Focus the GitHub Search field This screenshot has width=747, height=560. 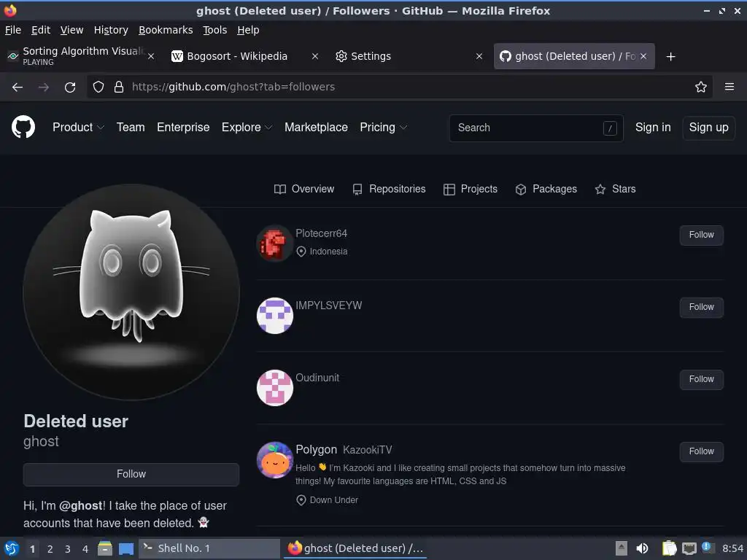coord(536,128)
